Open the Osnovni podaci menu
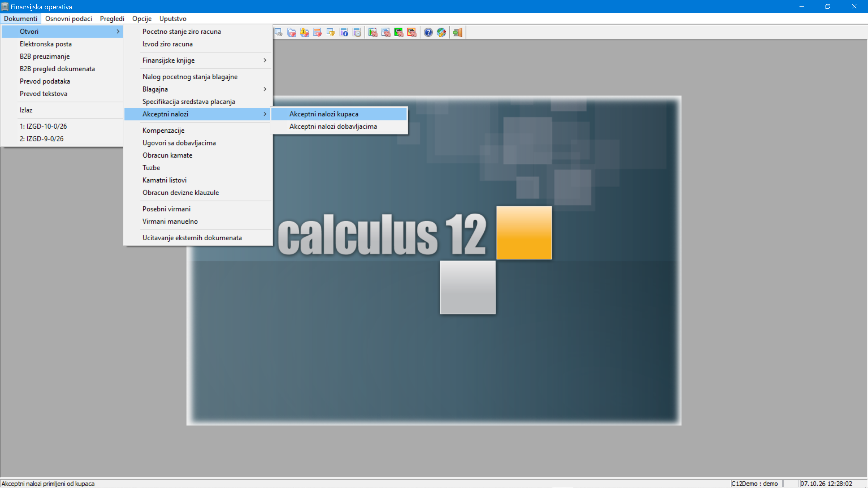 click(x=69, y=19)
